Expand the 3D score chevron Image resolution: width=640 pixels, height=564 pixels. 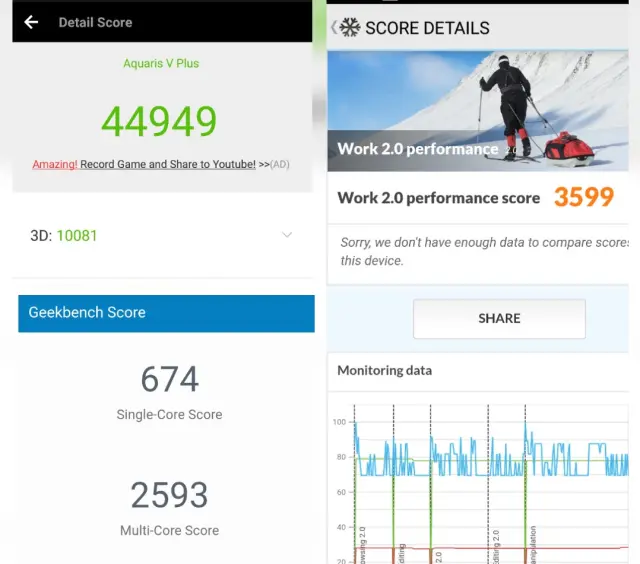(287, 235)
